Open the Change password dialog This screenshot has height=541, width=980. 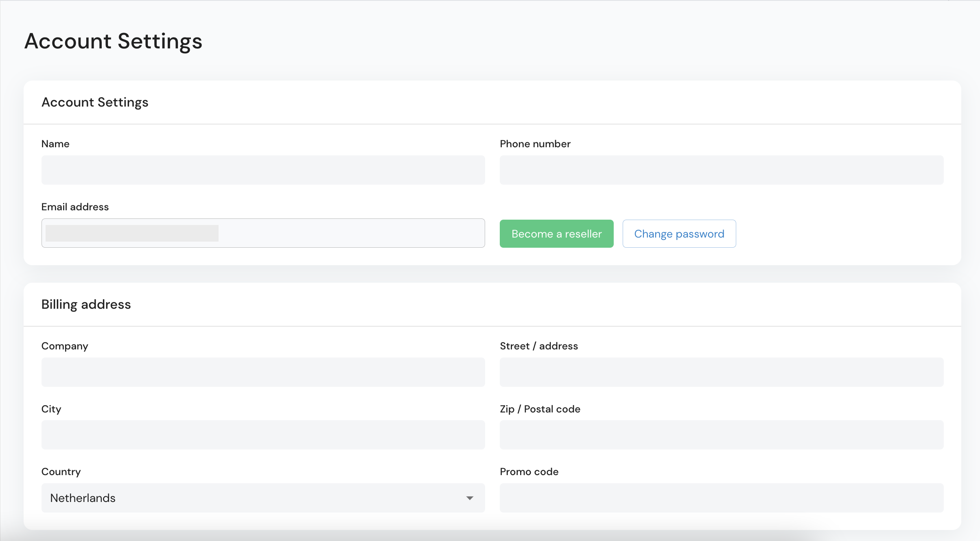coord(679,233)
